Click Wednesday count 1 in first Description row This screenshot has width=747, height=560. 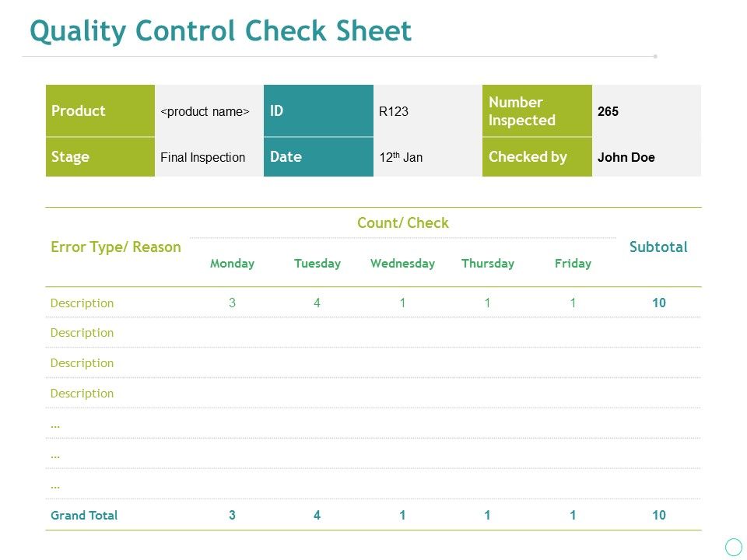[402, 303]
